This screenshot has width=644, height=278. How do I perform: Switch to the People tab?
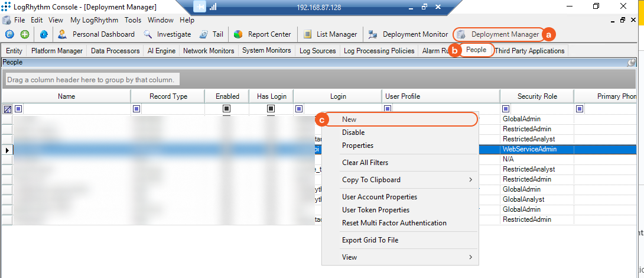pos(476,50)
